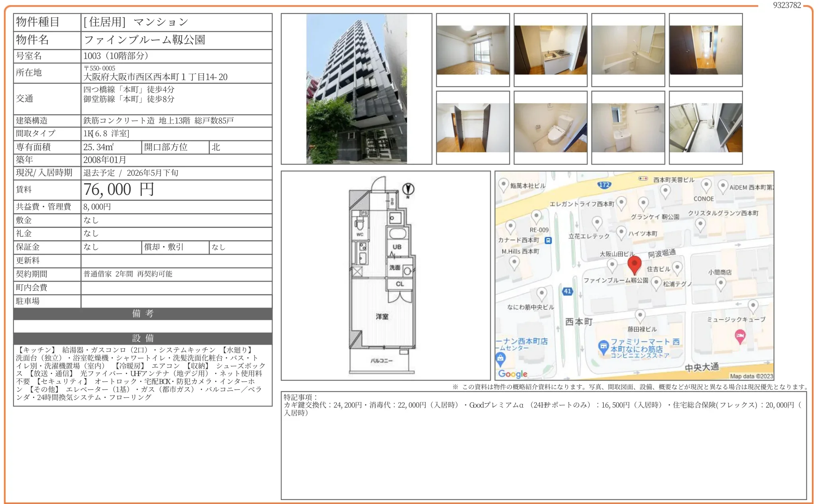Click the Google logo on the map
The image size is (819, 504).
click(x=513, y=374)
